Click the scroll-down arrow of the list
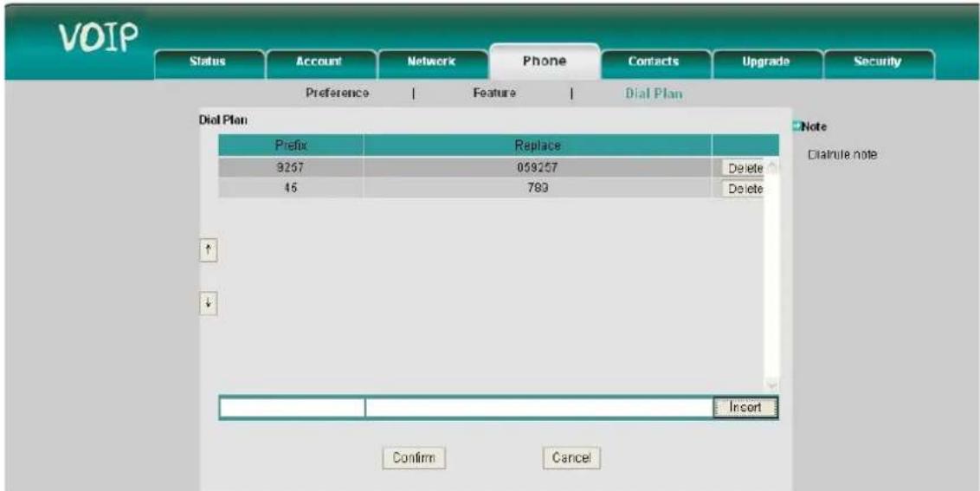Viewport: 980px width, 491px height. (772, 385)
